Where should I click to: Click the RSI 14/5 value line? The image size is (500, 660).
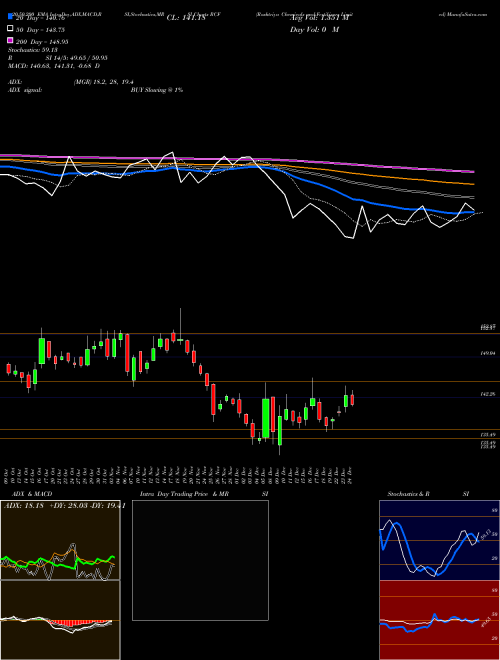click(x=58, y=58)
